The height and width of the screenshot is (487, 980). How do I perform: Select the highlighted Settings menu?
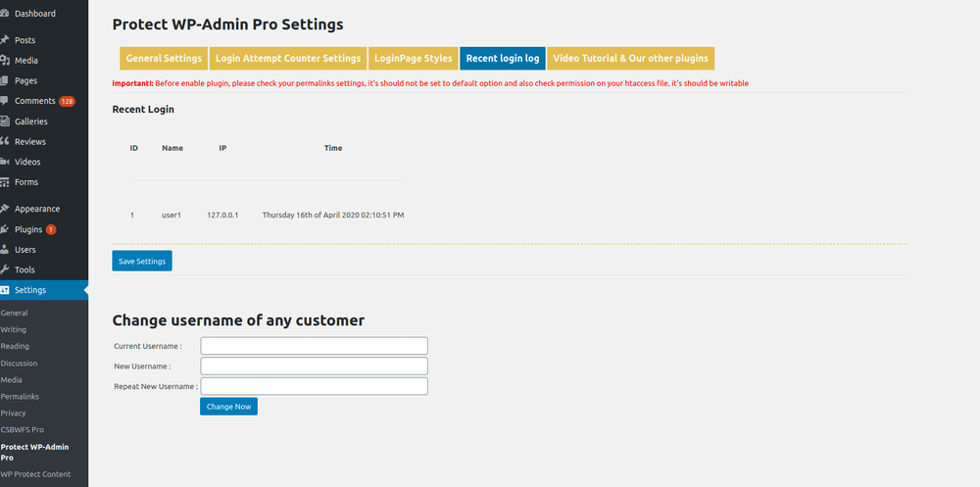[x=44, y=290]
